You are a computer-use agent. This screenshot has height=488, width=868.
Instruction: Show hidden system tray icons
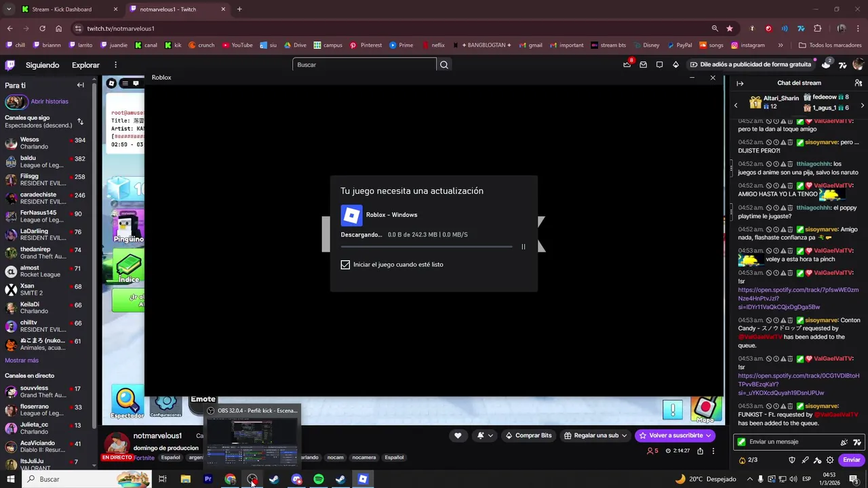[x=749, y=479]
